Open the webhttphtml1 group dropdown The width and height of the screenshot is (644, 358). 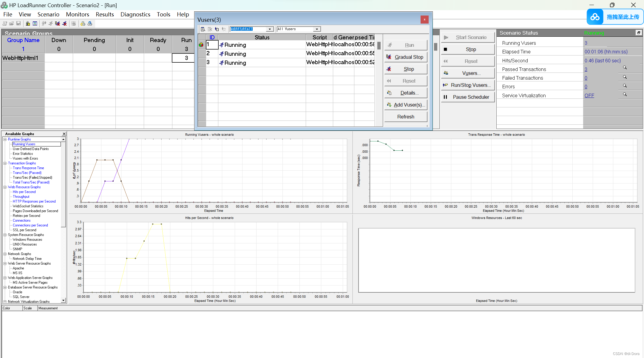270,29
